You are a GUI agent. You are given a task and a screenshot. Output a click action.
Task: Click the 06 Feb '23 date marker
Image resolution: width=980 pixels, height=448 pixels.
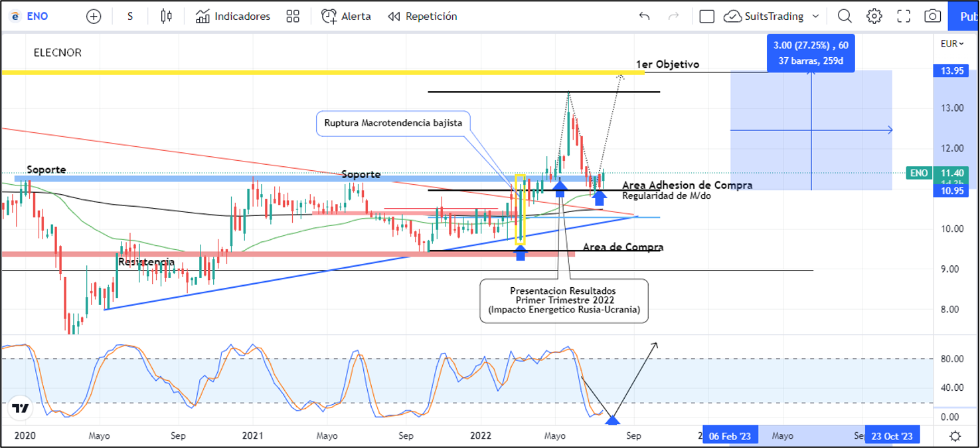[x=730, y=436]
